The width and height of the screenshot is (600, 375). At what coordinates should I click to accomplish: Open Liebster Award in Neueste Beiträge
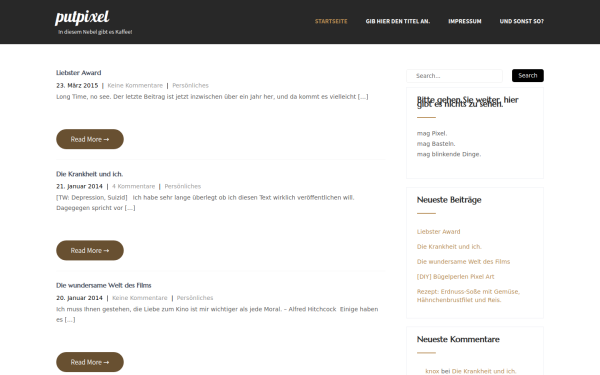(439, 232)
